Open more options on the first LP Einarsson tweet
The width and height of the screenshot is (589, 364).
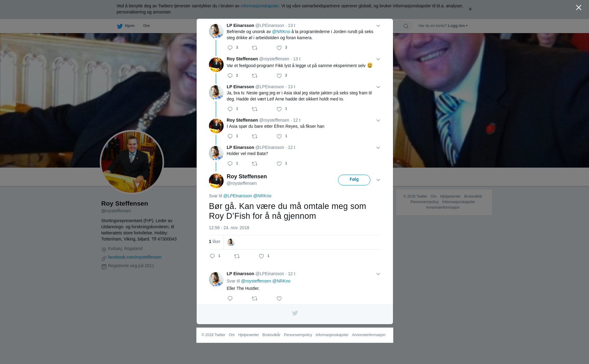(x=378, y=26)
